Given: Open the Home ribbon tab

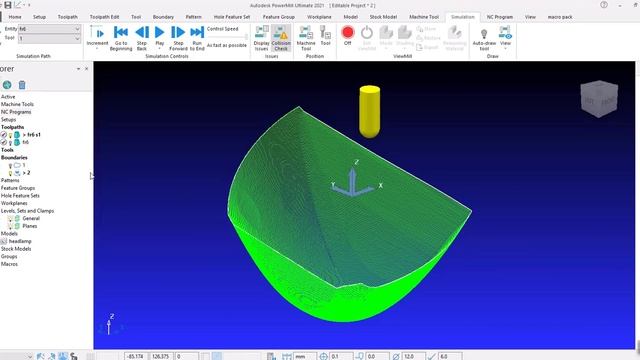Looking at the screenshot, I should tap(15, 17).
